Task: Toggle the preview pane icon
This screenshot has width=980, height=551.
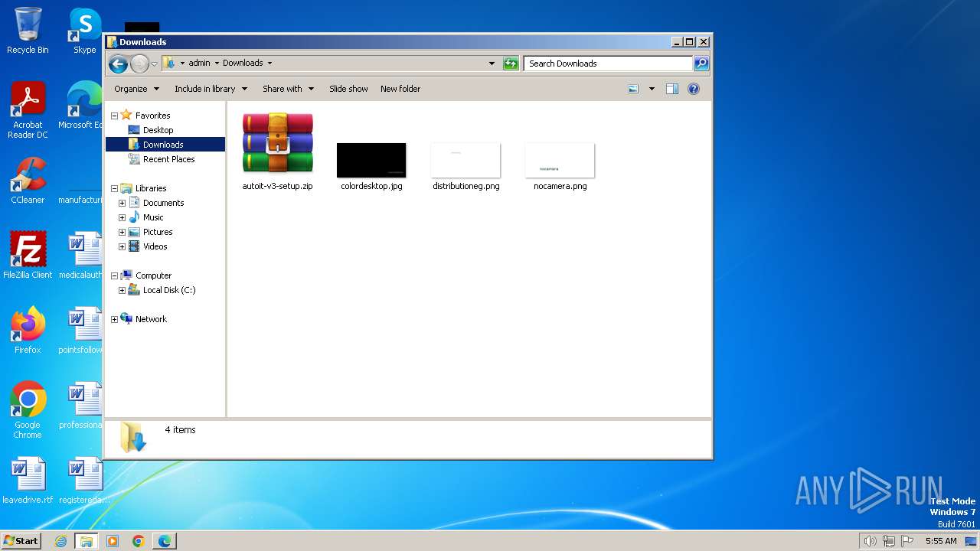Action: pyautogui.click(x=671, y=89)
